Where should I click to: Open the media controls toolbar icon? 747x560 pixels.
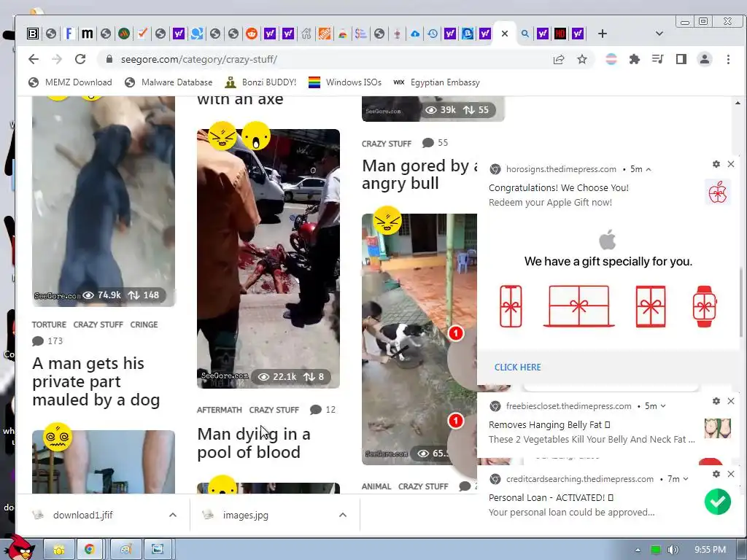657,59
